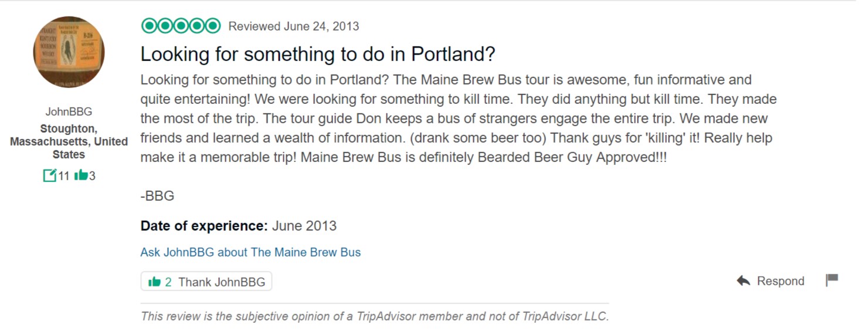868x334 pixels.
Task: Click the helpful votes thumbs-up icon under profile
Action: click(x=81, y=175)
